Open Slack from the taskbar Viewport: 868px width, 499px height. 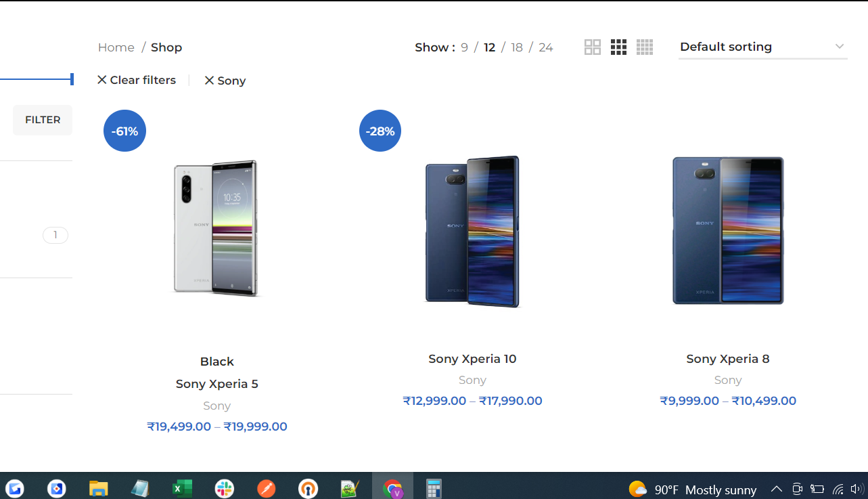click(224, 488)
